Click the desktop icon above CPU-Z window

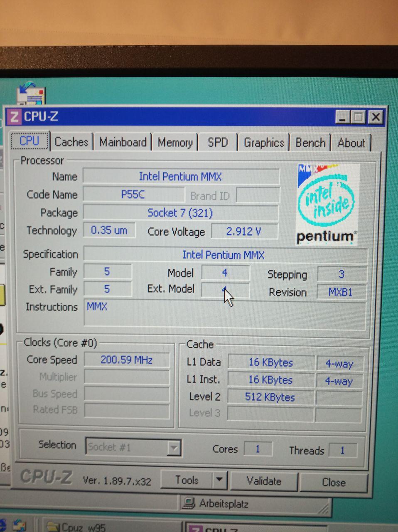point(30,93)
